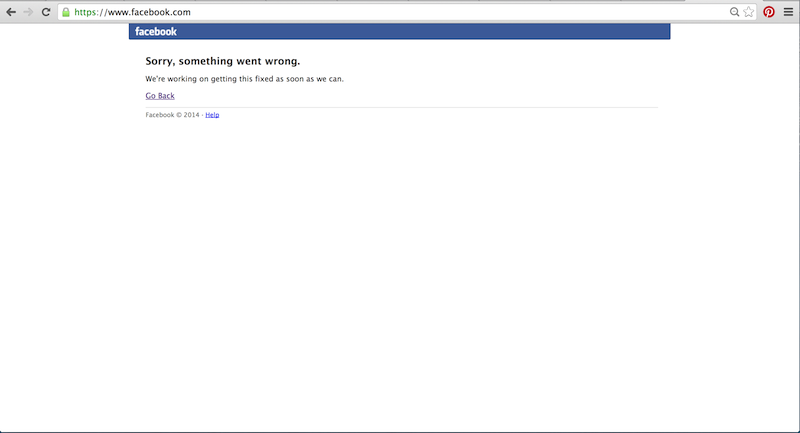The height and width of the screenshot is (433, 800).
Task: Click the browser forward arrow button
Action: click(28, 12)
